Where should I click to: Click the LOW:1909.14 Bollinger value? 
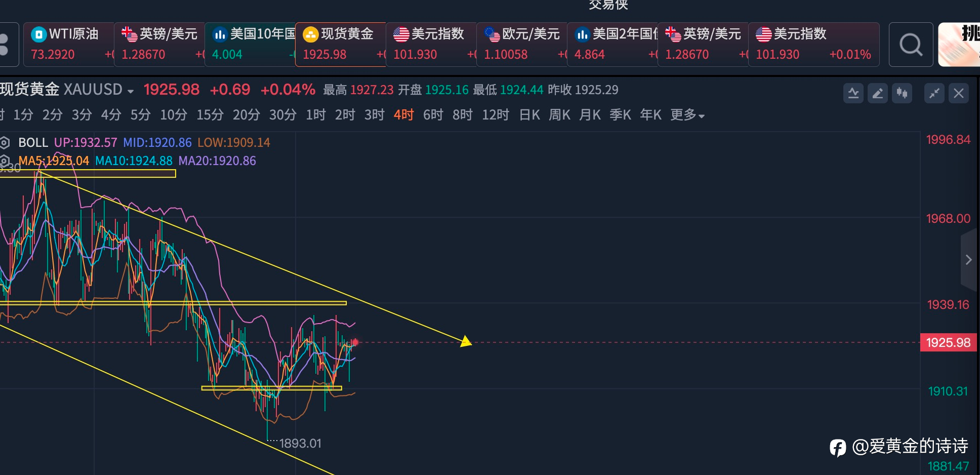[x=234, y=142]
